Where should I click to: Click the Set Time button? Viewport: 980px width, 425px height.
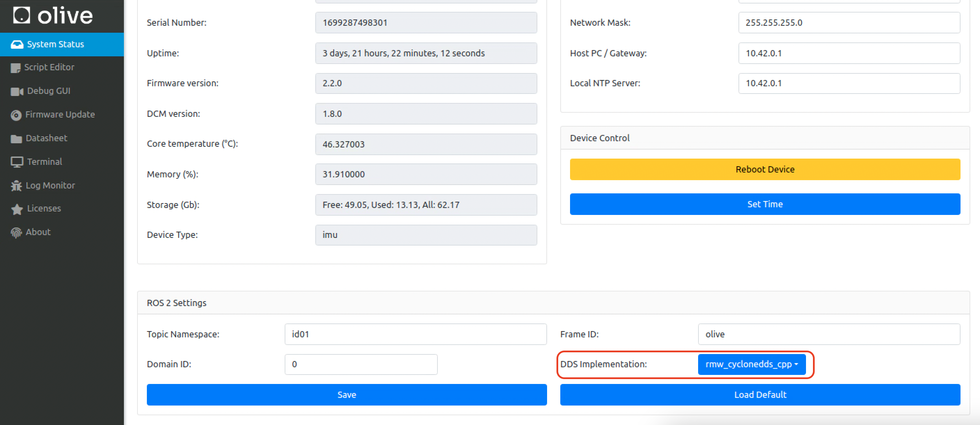click(x=765, y=204)
